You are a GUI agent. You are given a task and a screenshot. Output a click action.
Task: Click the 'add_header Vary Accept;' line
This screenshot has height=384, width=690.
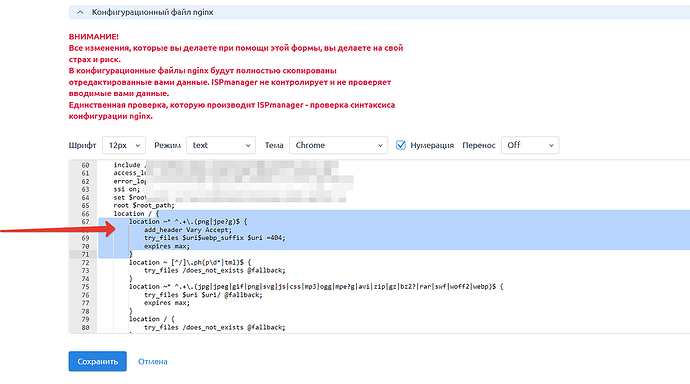[188, 230]
